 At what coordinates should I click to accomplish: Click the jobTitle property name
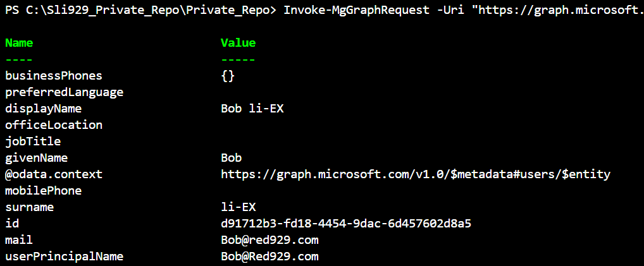coord(33,142)
